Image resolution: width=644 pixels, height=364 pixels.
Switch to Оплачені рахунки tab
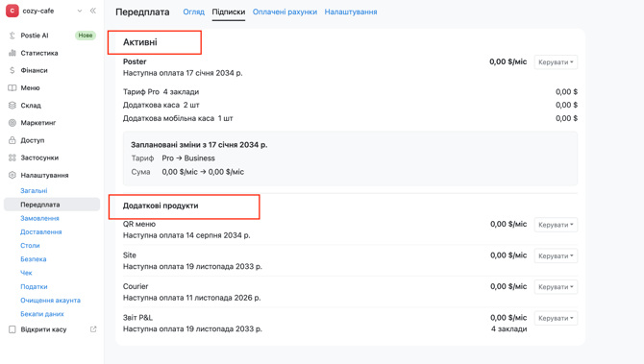point(285,12)
